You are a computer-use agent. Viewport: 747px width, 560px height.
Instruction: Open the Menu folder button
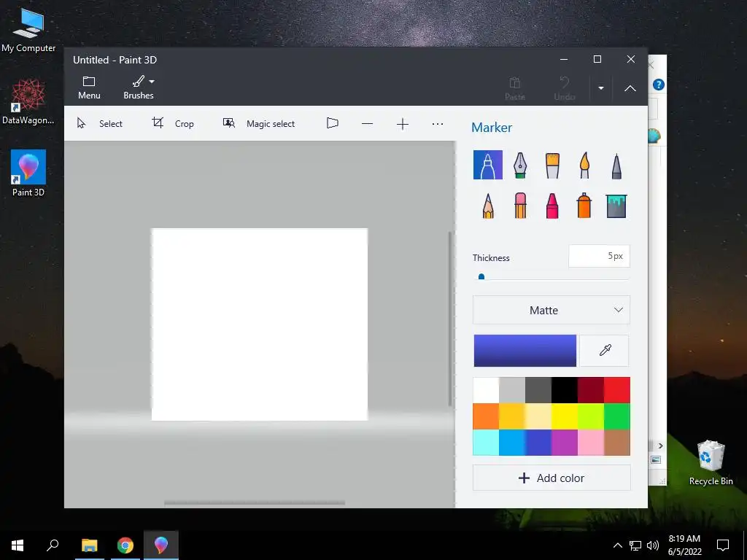[x=89, y=87]
